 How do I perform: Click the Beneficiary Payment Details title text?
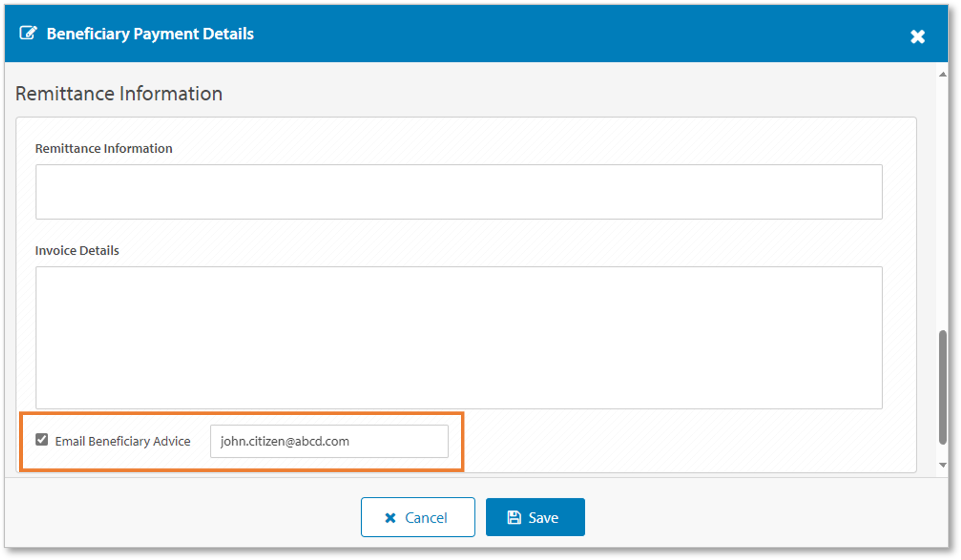click(150, 34)
